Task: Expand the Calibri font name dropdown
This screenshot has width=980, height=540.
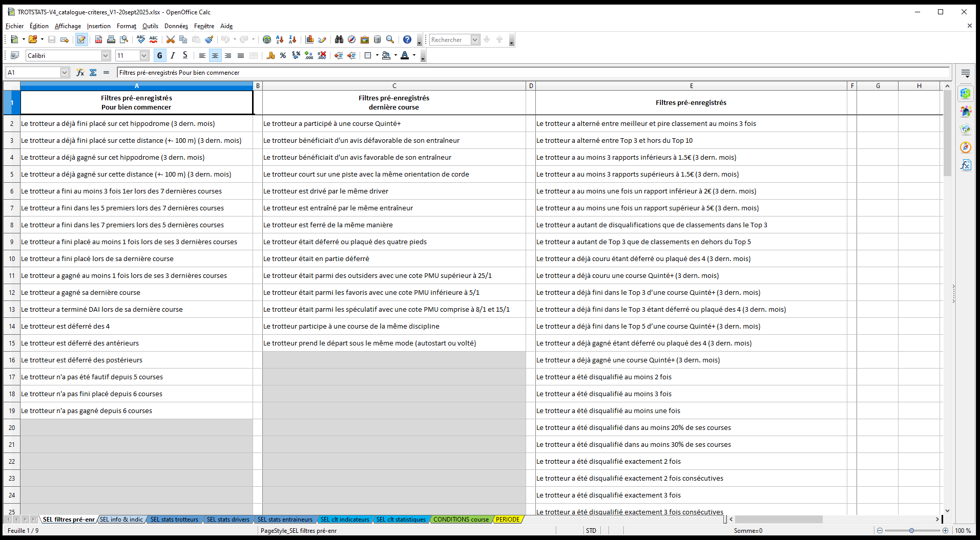Action: coord(106,55)
